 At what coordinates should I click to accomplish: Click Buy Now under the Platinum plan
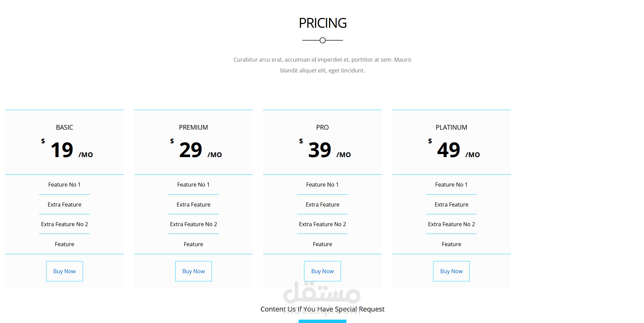[451, 271]
